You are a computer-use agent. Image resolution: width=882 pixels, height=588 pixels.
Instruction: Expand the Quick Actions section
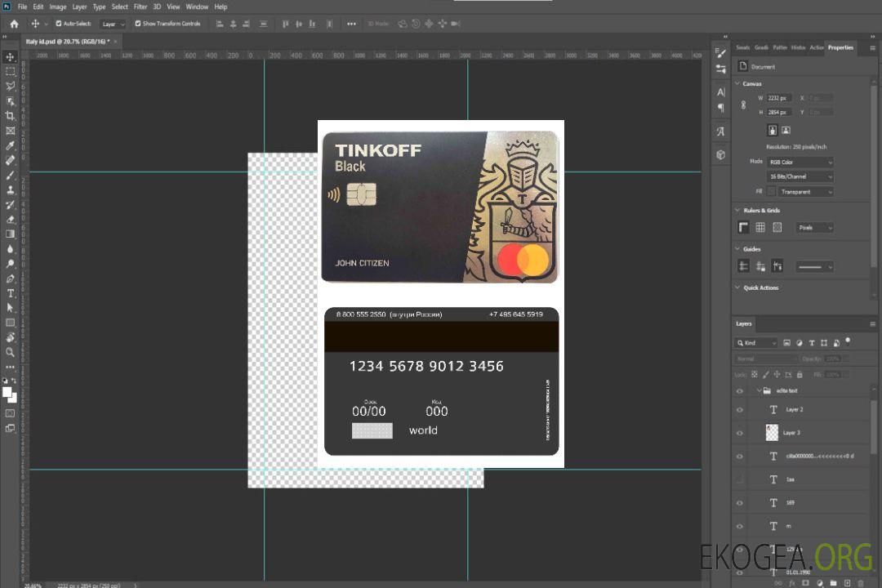[x=737, y=287]
